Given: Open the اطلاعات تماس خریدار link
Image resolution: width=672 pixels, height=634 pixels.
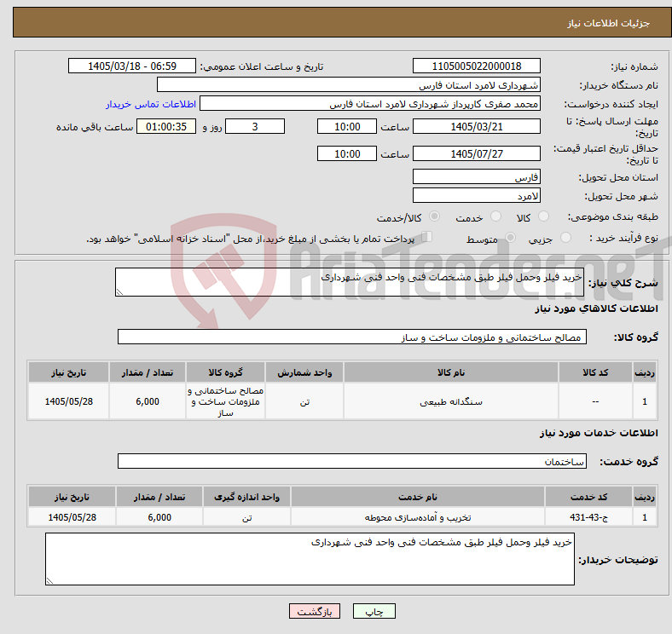Looking at the screenshot, I should [x=151, y=104].
